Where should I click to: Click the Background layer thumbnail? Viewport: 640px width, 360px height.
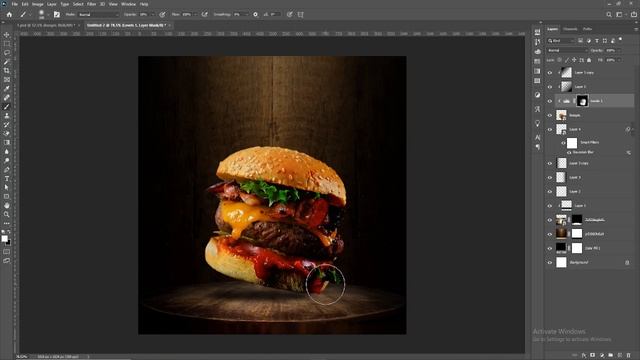(562, 262)
